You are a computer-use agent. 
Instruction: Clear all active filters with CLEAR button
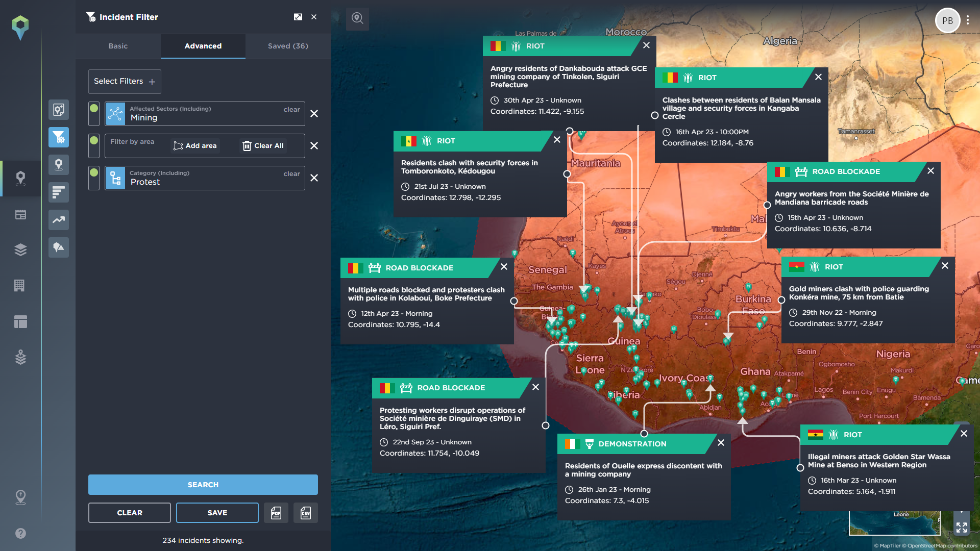[x=129, y=513]
